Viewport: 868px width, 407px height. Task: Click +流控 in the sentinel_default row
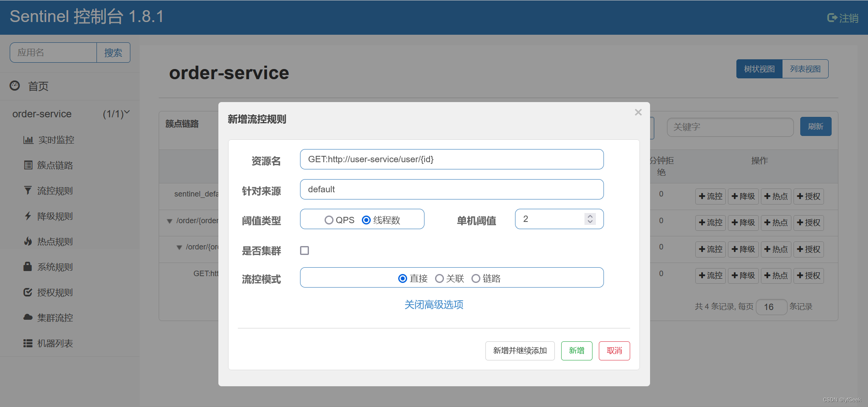tap(711, 196)
